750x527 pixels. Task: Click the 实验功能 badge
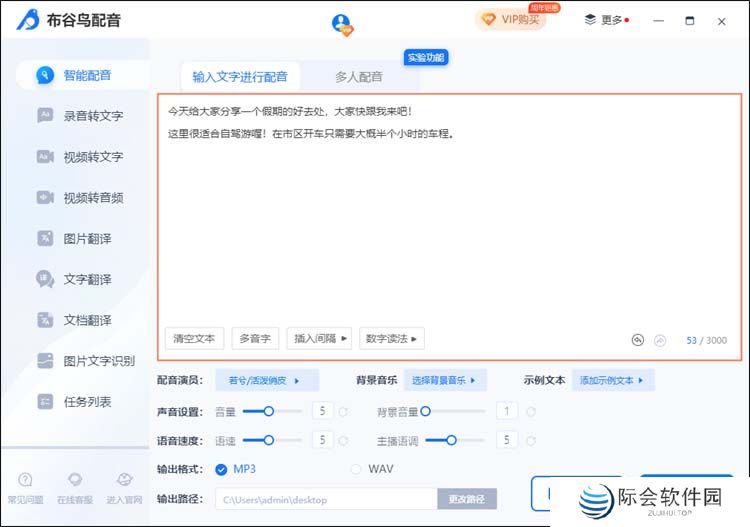pyautogui.click(x=426, y=58)
